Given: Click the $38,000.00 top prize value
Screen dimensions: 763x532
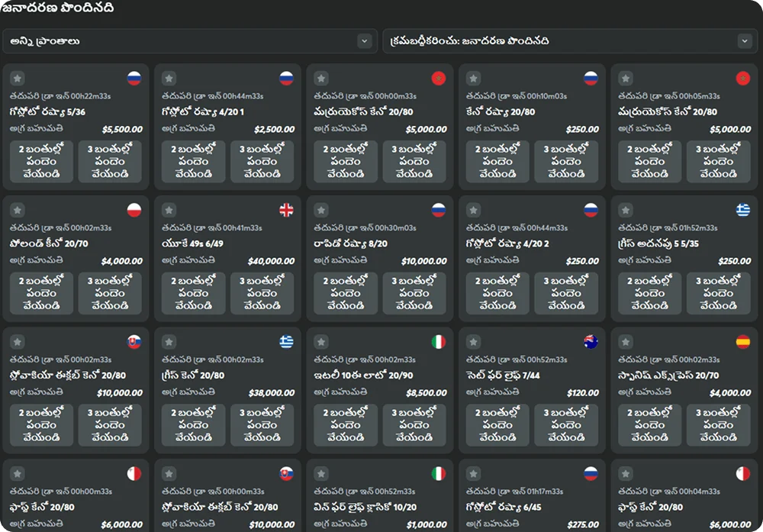Looking at the screenshot, I should tap(272, 393).
